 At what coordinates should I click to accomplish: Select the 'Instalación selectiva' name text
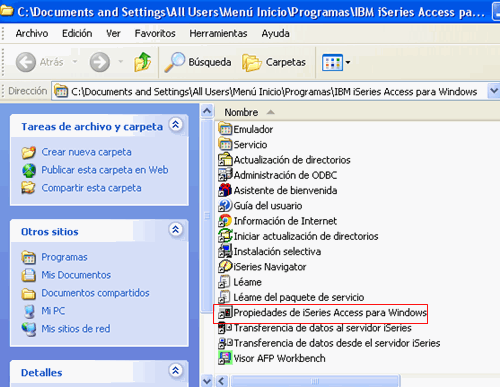pyautogui.click(x=277, y=251)
